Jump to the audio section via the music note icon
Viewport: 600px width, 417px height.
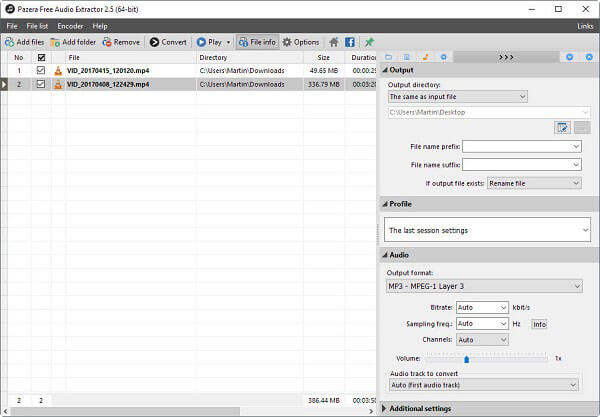point(425,57)
